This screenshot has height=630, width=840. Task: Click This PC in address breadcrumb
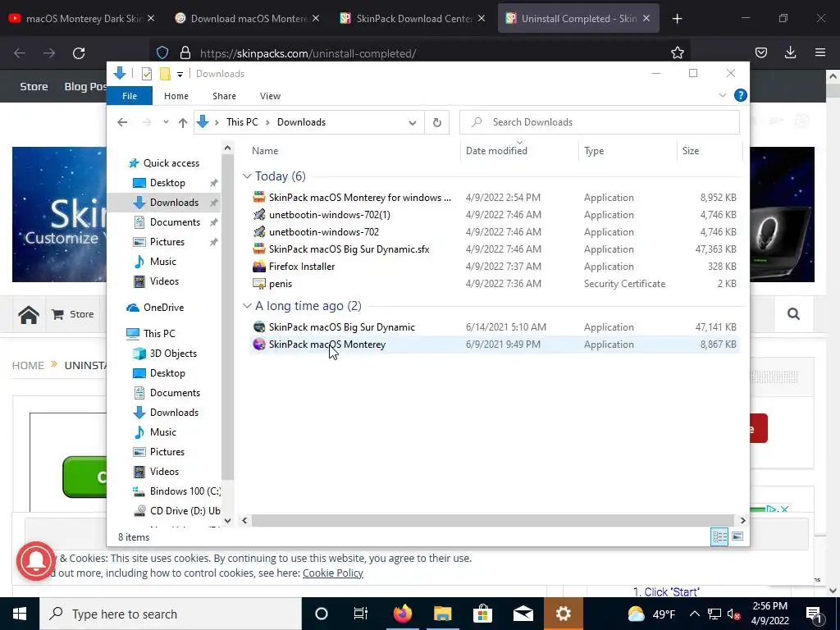[x=242, y=122]
